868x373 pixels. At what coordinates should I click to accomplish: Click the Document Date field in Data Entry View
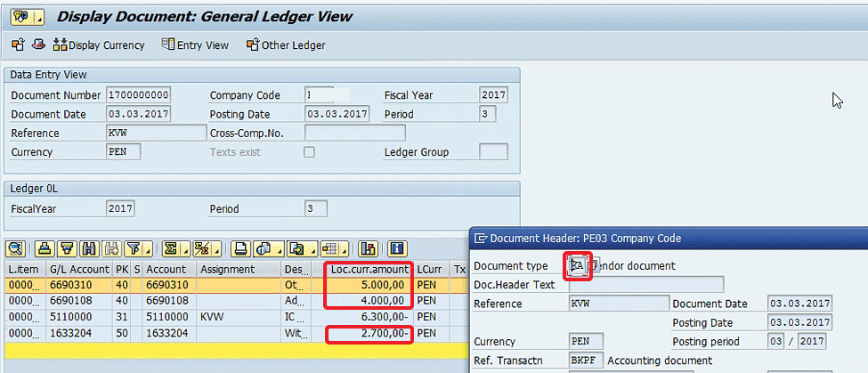pos(138,115)
